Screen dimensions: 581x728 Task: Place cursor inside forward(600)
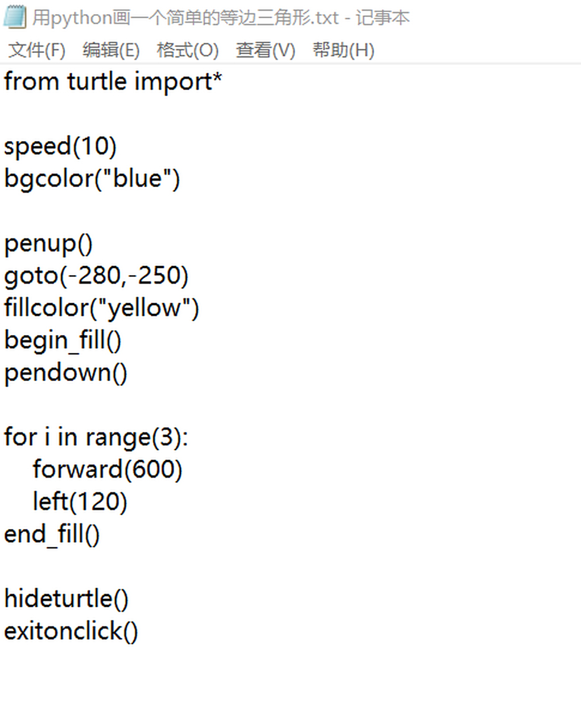107,470
